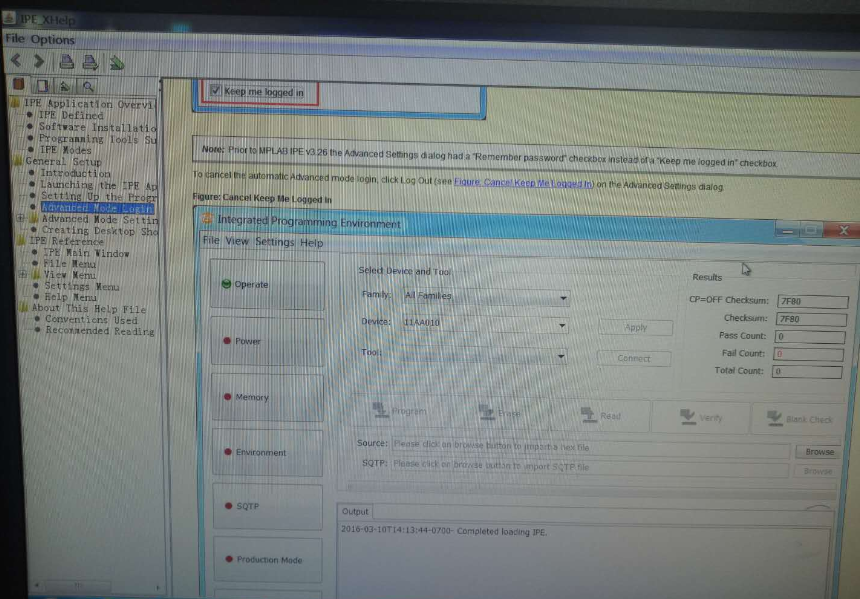The height and width of the screenshot is (599, 860).
Task: Open the Search magnifier tab
Action: point(88,86)
